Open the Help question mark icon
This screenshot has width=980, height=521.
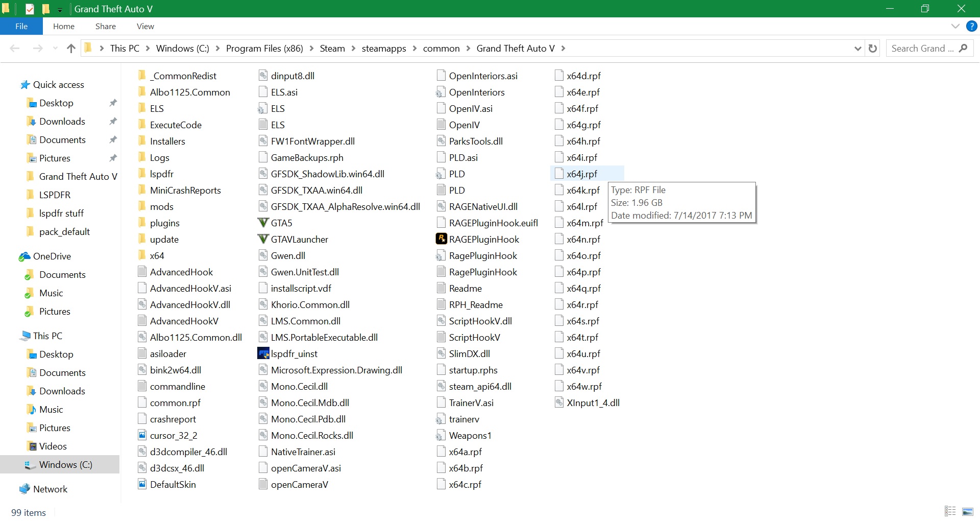(x=971, y=26)
